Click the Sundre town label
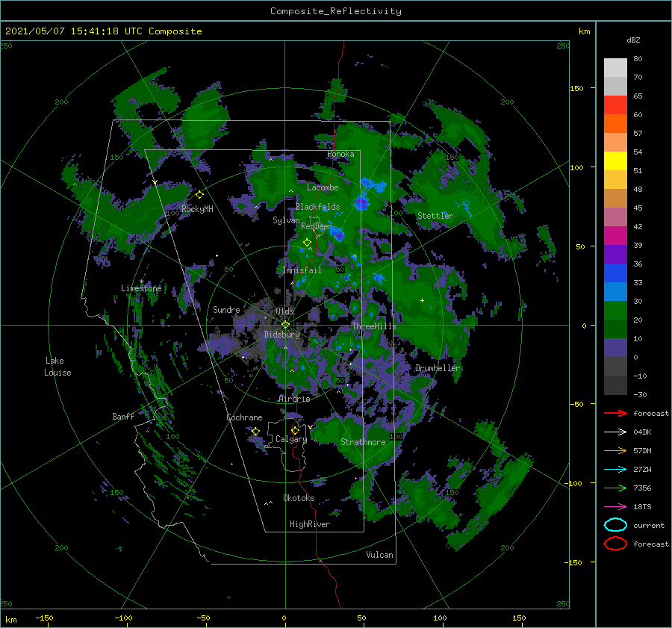The image size is (672, 628). click(x=226, y=309)
